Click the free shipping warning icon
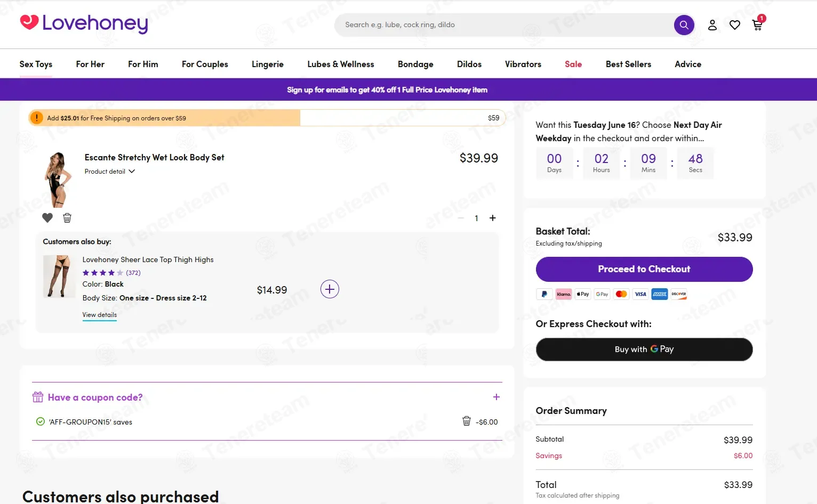The height and width of the screenshot is (504, 817). pos(36,118)
